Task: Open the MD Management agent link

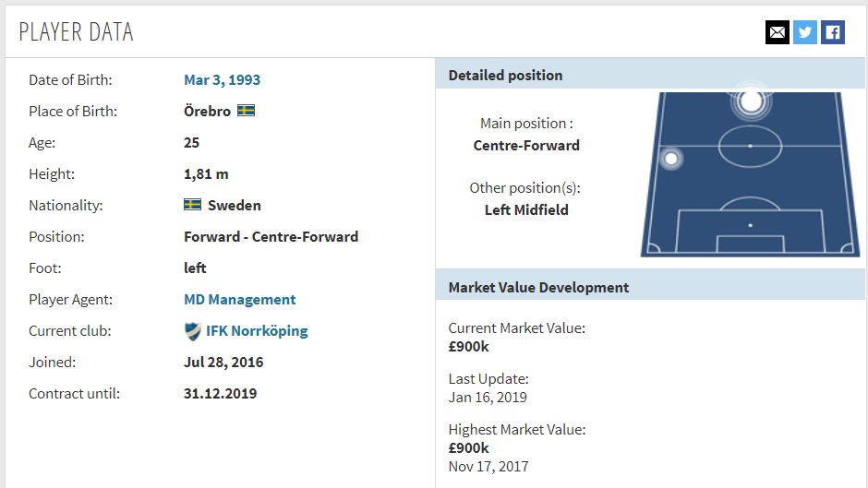Action: pos(240,299)
